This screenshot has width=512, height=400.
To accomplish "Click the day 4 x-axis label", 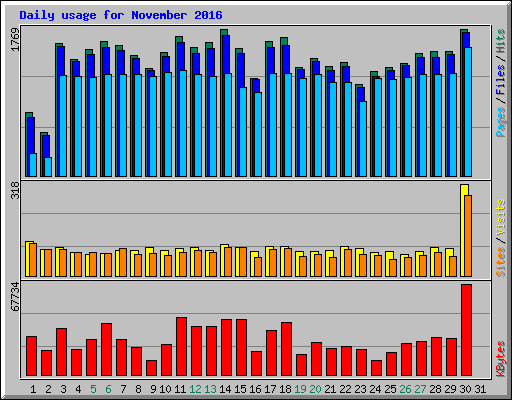I will [78, 389].
